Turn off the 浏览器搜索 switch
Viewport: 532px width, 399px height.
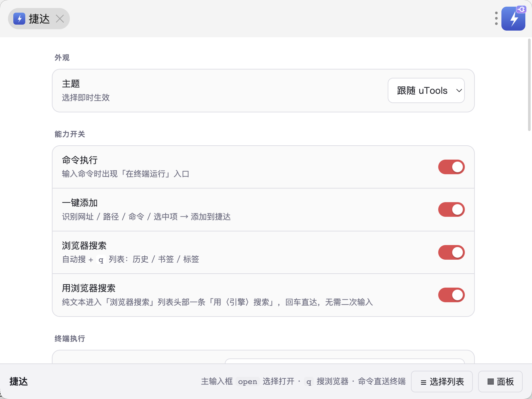(451, 252)
